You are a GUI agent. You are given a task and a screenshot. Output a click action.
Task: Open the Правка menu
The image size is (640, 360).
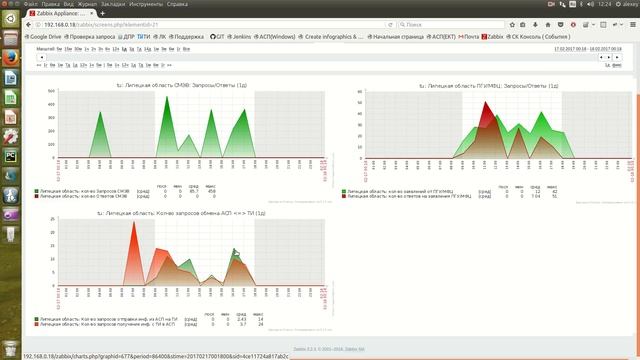click(51, 4)
